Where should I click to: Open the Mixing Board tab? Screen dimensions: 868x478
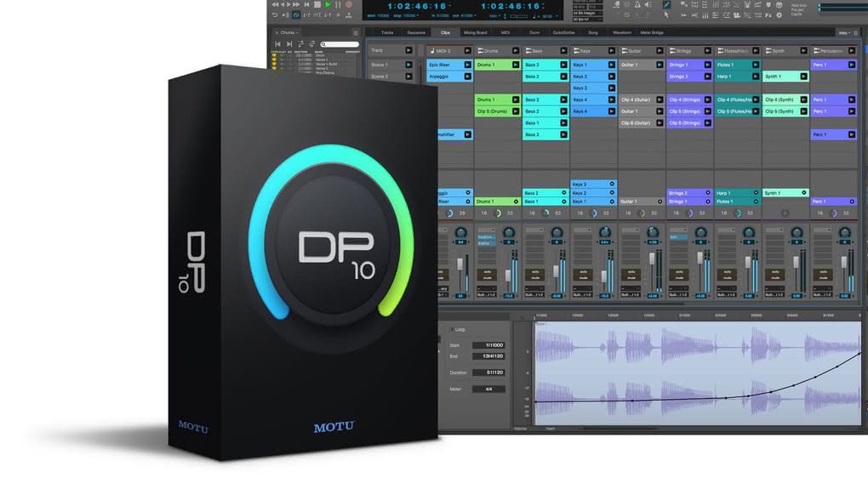tap(475, 32)
